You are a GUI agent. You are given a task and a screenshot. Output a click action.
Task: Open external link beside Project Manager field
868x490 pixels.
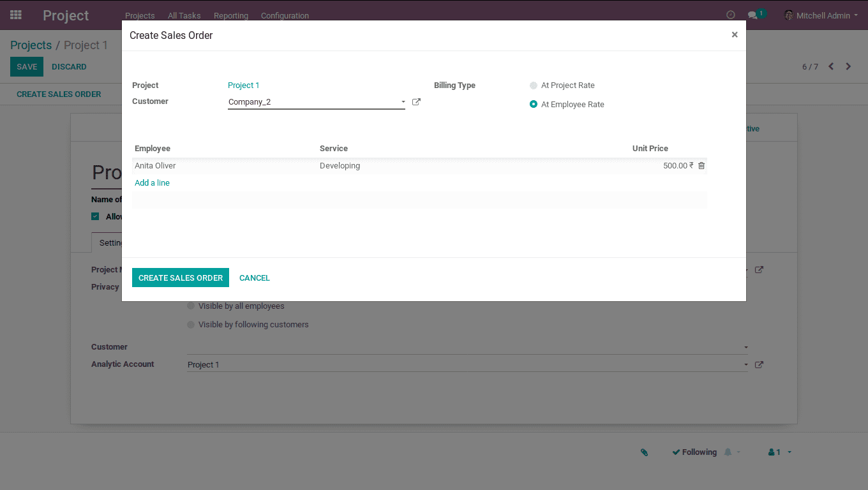tap(759, 270)
